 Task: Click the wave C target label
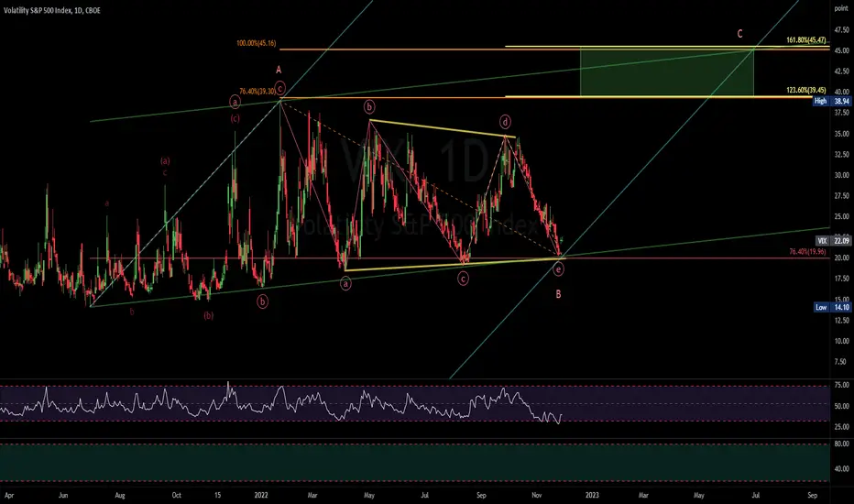(739, 34)
